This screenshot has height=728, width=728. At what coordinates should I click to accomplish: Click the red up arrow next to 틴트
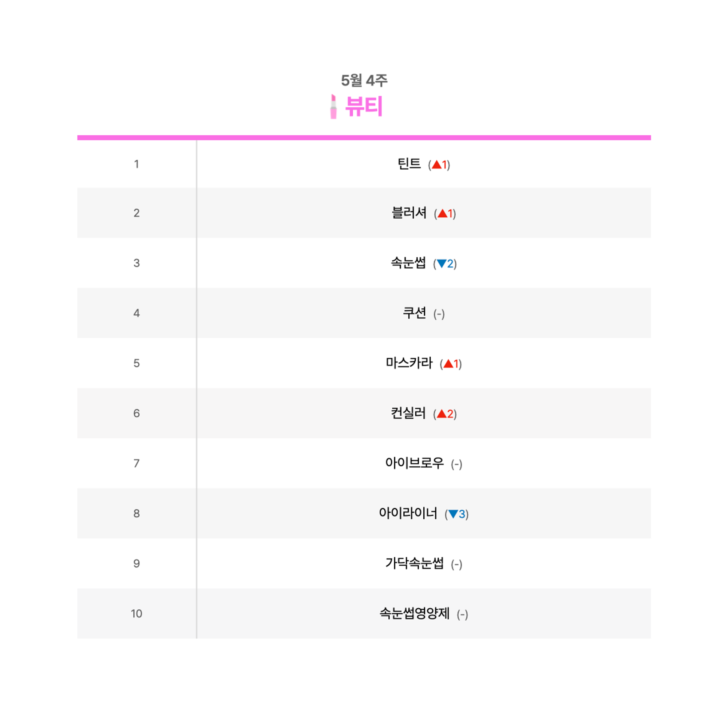pos(436,165)
